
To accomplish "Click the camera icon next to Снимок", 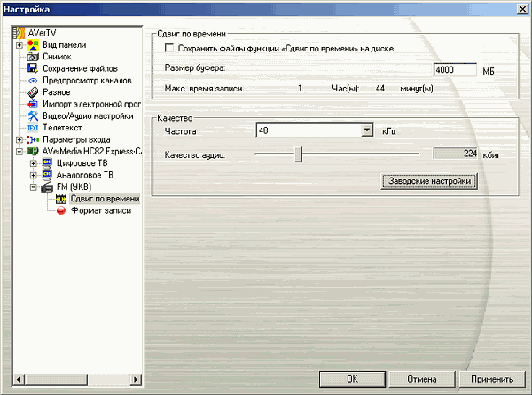I will [x=33, y=56].
